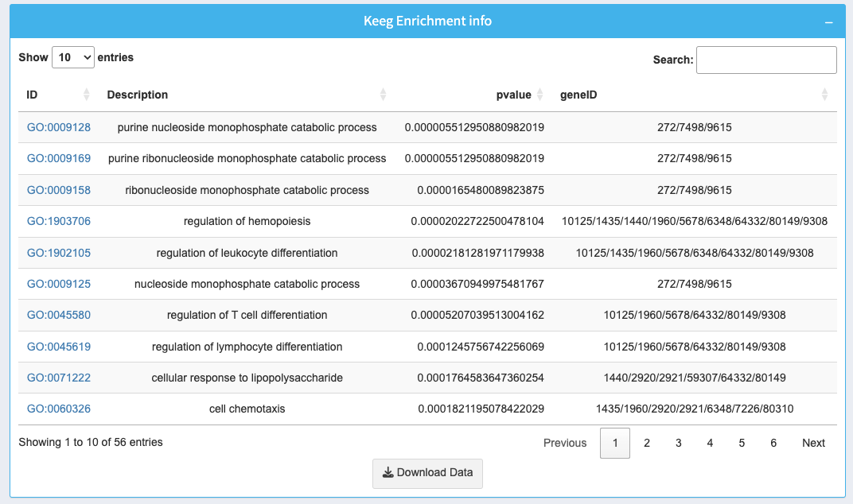The image size is (853, 504).
Task: Open the GO:0009128 link
Action: click(59, 127)
